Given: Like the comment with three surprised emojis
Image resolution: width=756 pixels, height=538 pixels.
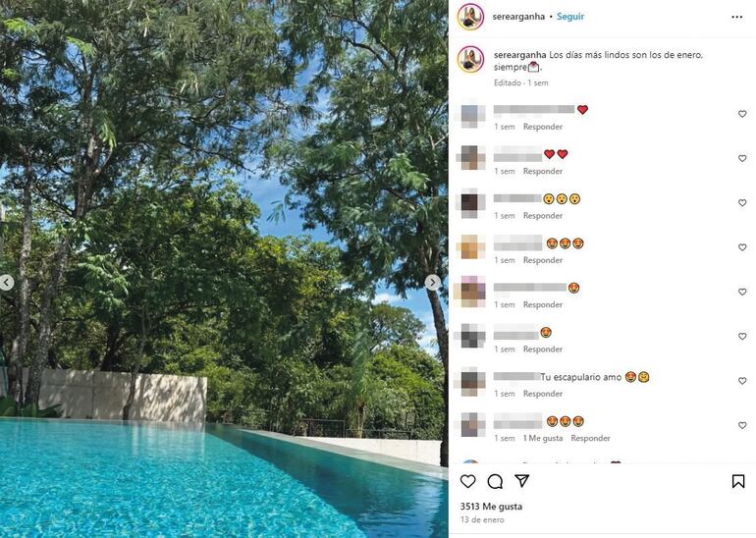Looking at the screenshot, I should tap(742, 203).
